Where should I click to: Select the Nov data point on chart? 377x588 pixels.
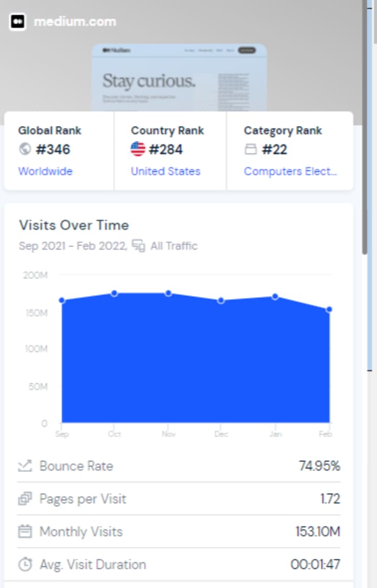click(x=169, y=293)
